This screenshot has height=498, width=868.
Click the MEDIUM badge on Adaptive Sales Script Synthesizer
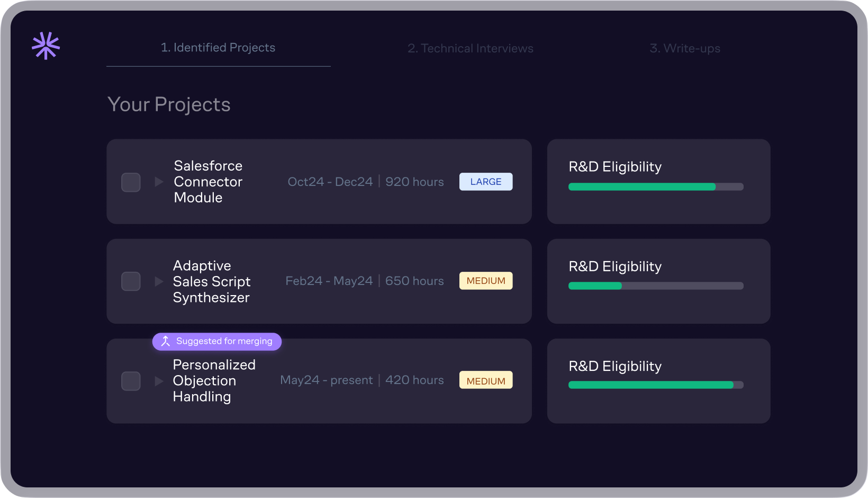[485, 281]
